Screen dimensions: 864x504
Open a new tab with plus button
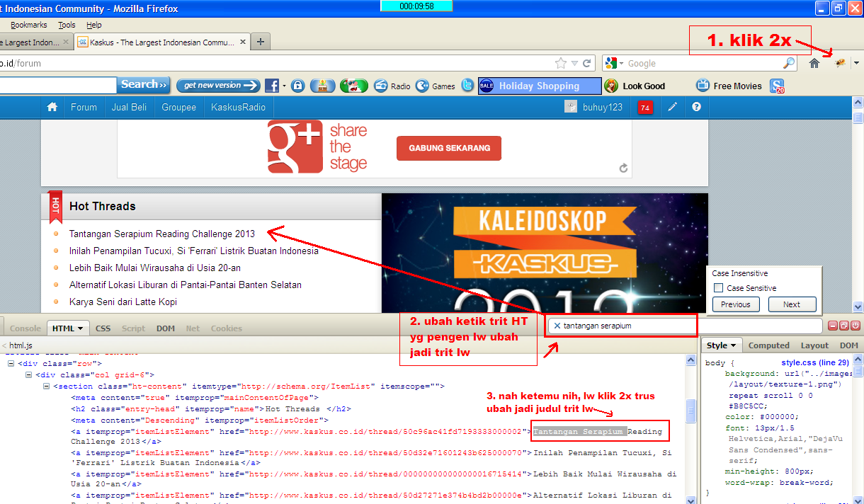261,42
